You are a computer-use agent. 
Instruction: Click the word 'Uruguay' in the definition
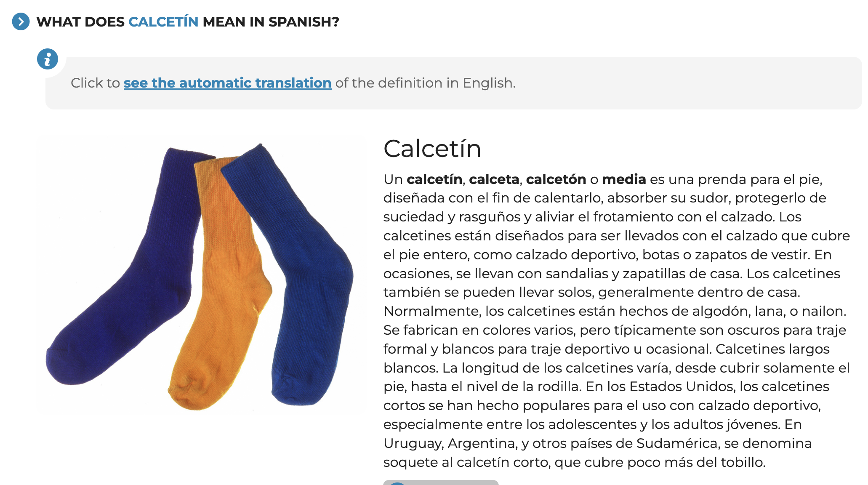(413, 443)
